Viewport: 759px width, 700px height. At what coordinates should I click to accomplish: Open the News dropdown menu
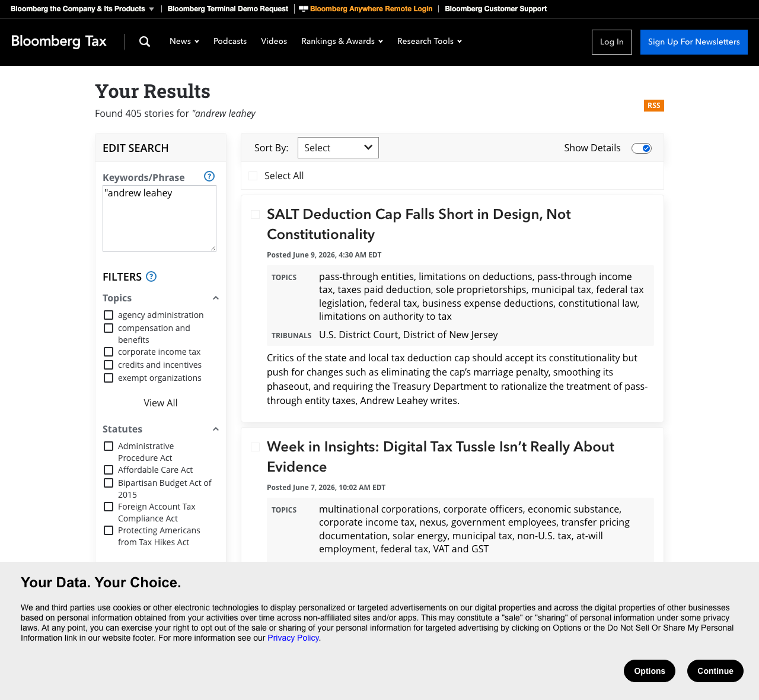point(184,42)
